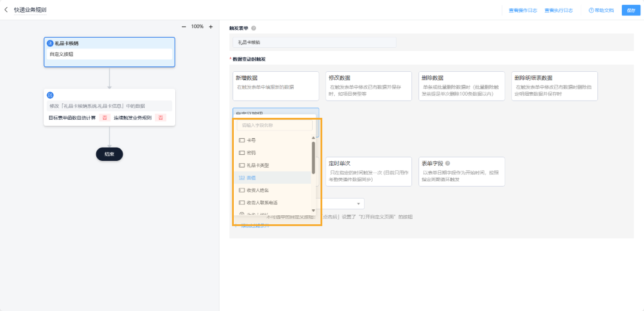Click the 否 tag after 目标表单函数自动计算
Image resolution: width=644 pixels, height=311 pixels.
click(x=104, y=118)
